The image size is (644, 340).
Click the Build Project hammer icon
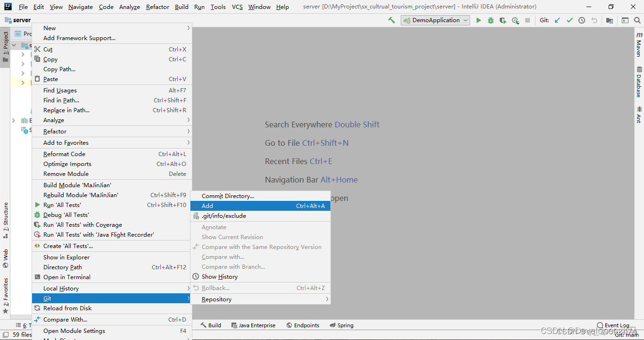click(391, 20)
